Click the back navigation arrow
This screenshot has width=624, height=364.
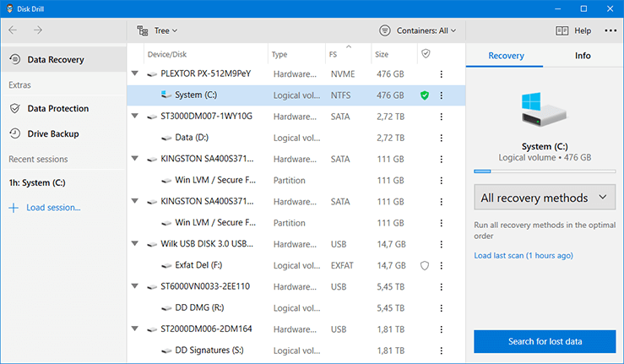click(14, 30)
